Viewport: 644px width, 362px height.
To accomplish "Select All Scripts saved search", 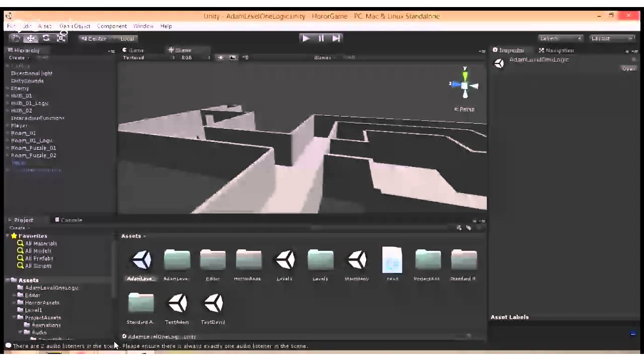I will pos(34,266).
